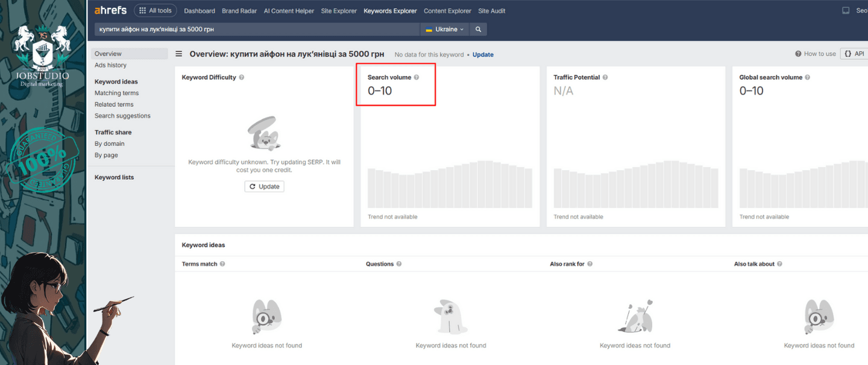
Task: Select Overview in the sidebar
Action: point(130,54)
